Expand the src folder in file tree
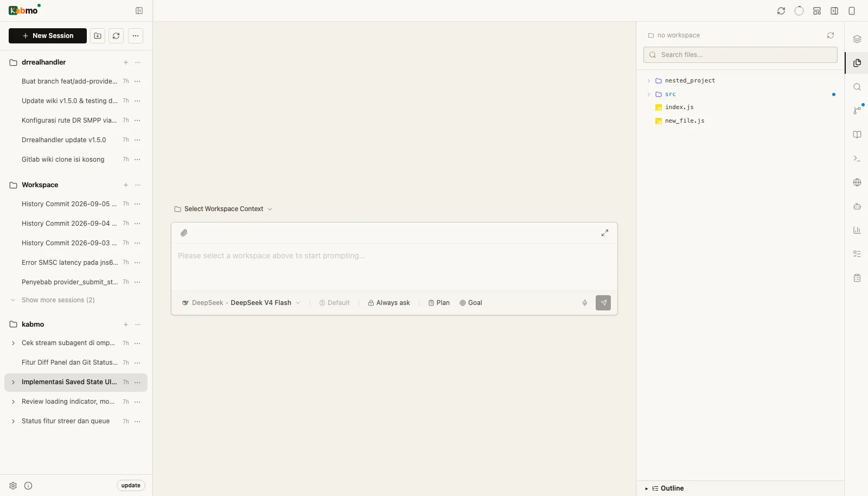This screenshot has height=496, width=868. (649, 94)
